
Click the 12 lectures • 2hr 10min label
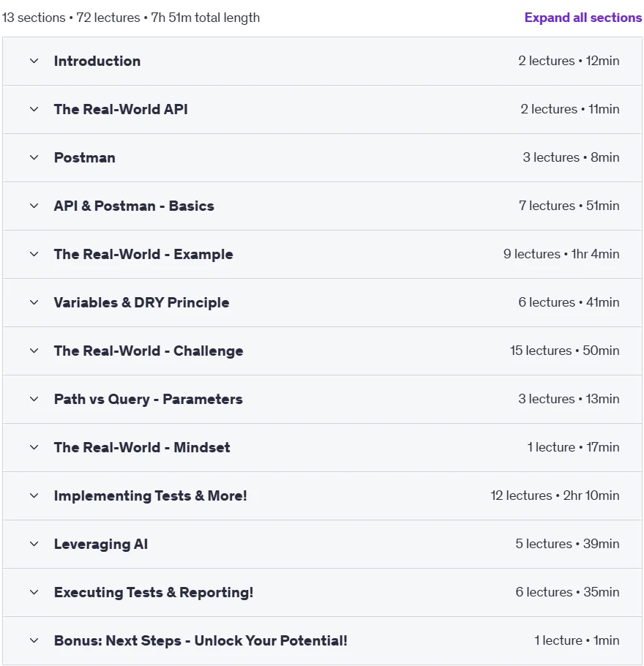tap(555, 495)
